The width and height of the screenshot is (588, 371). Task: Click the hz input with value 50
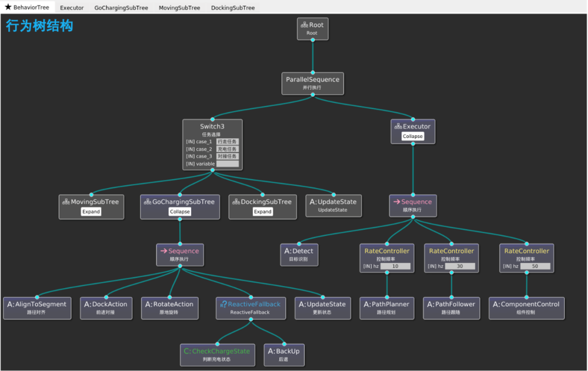tap(535, 266)
